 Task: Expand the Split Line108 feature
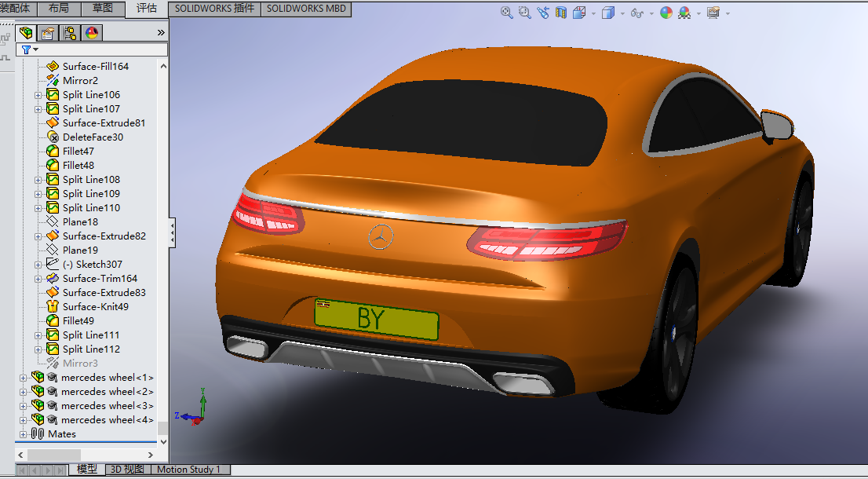click(x=38, y=179)
